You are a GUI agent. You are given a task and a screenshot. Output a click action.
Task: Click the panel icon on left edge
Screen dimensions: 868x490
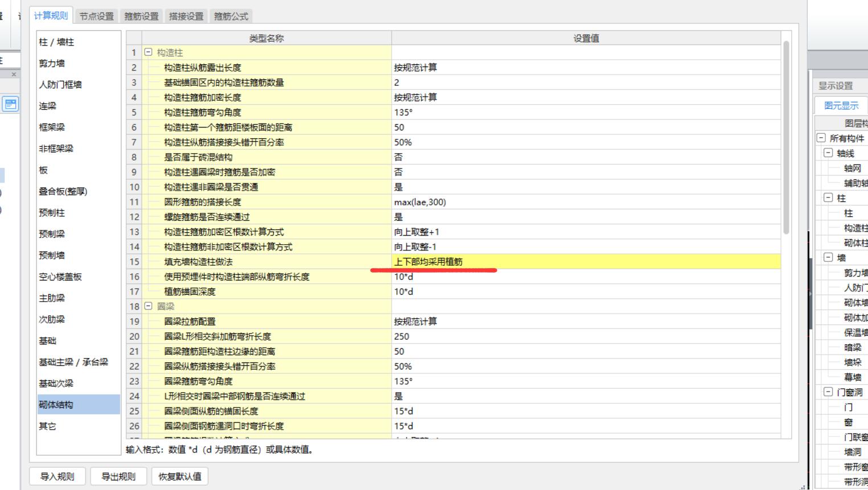pyautogui.click(x=10, y=104)
